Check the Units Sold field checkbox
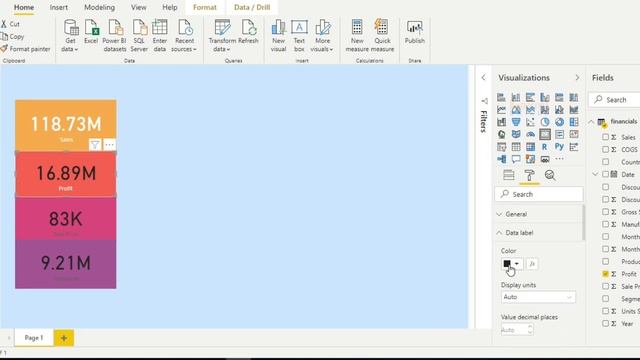The image size is (640, 360). coord(606,311)
